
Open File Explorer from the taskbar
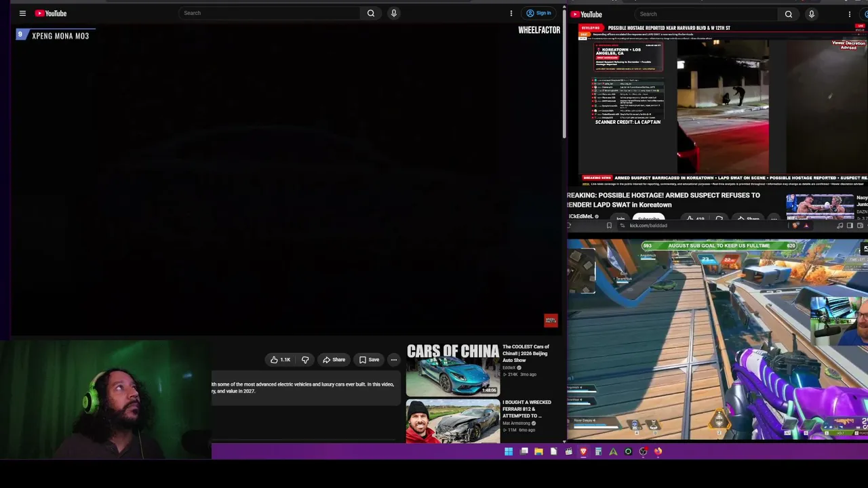pos(538,451)
